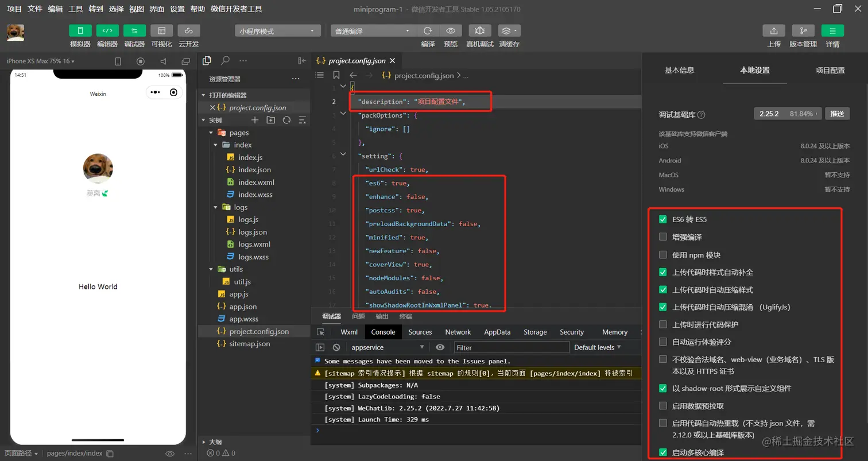This screenshot has height=461, width=868.
Task: Click the 页面路径 page path selector
Action: click(x=21, y=454)
